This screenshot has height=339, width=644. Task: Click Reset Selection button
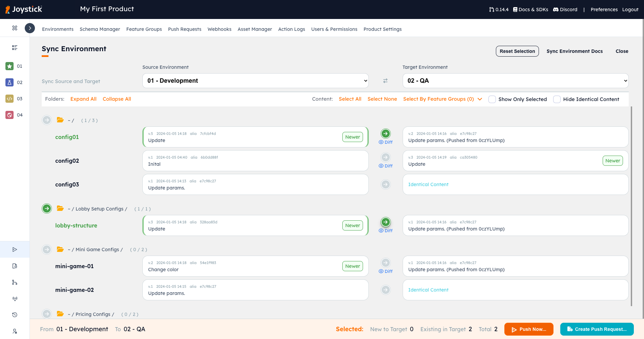pos(517,51)
